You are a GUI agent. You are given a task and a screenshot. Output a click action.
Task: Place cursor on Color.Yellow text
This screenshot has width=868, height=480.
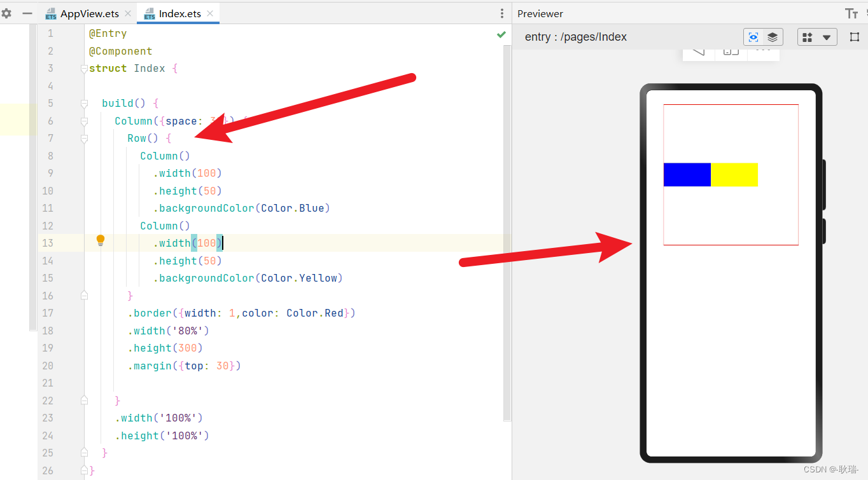click(x=299, y=278)
